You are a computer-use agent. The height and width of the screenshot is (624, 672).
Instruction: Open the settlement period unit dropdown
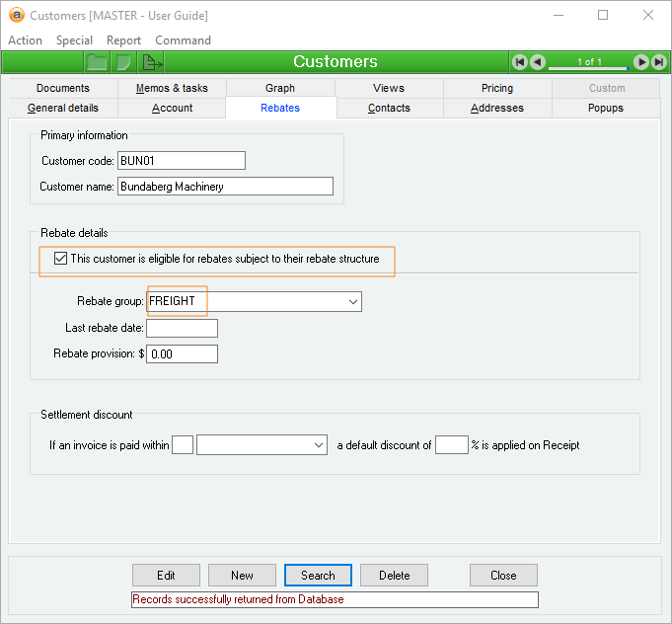click(x=319, y=445)
